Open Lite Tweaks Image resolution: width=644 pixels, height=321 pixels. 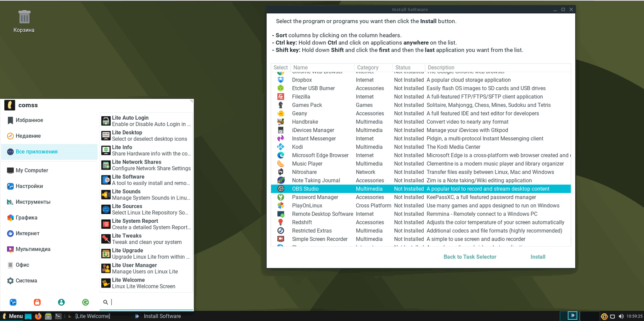[146, 239]
